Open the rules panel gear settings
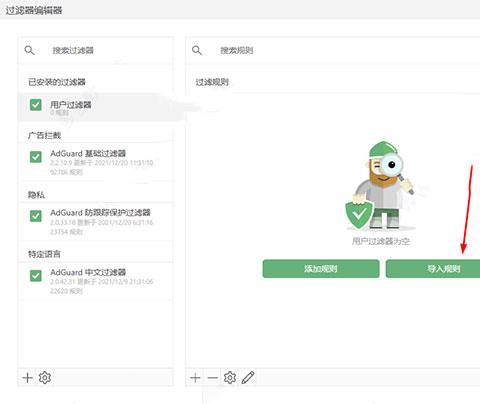480x404 pixels. tap(230, 378)
